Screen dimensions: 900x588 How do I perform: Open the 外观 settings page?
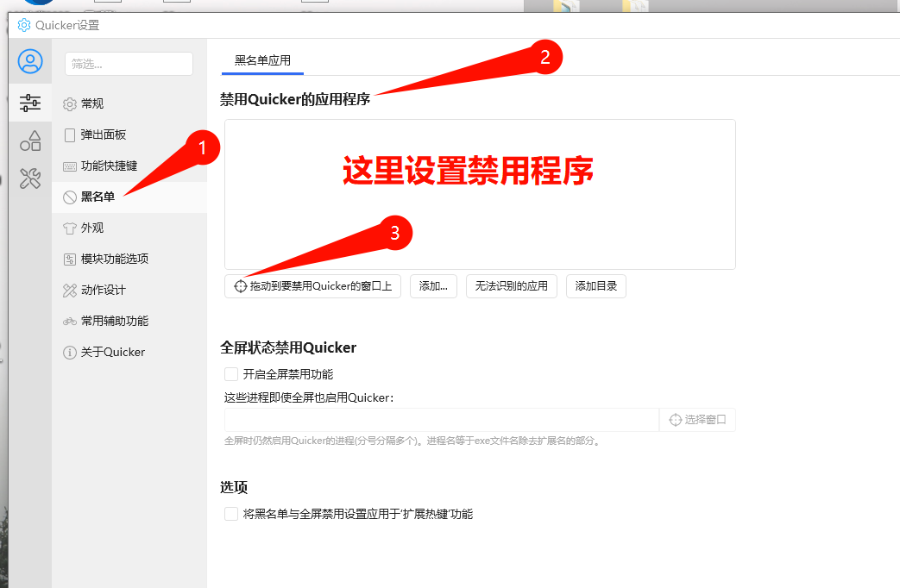coord(129,228)
